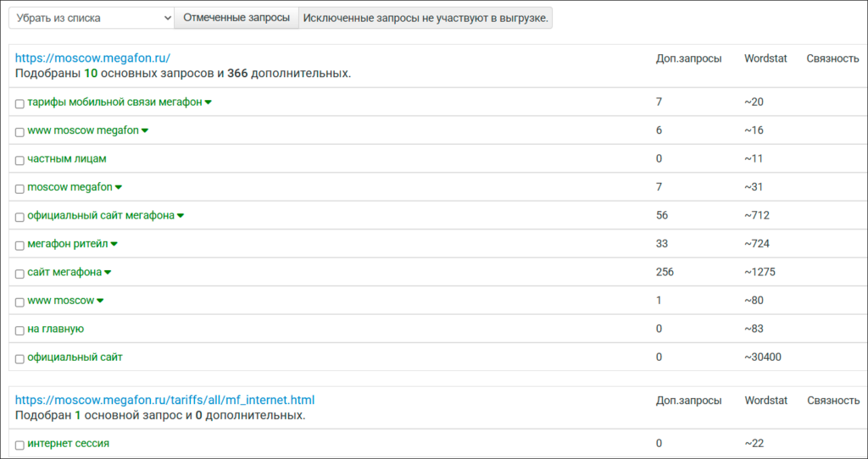The image size is (868, 459).
Task: Check the 'на главную' checkbox
Action: [x=19, y=331]
